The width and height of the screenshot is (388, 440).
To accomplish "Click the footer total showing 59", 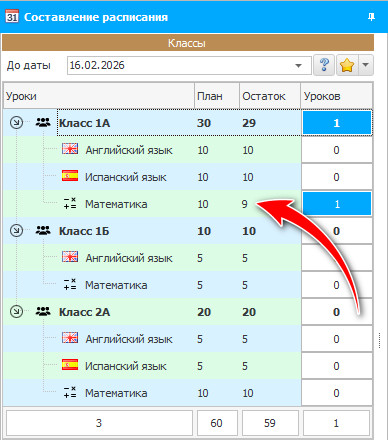I will [x=270, y=423].
